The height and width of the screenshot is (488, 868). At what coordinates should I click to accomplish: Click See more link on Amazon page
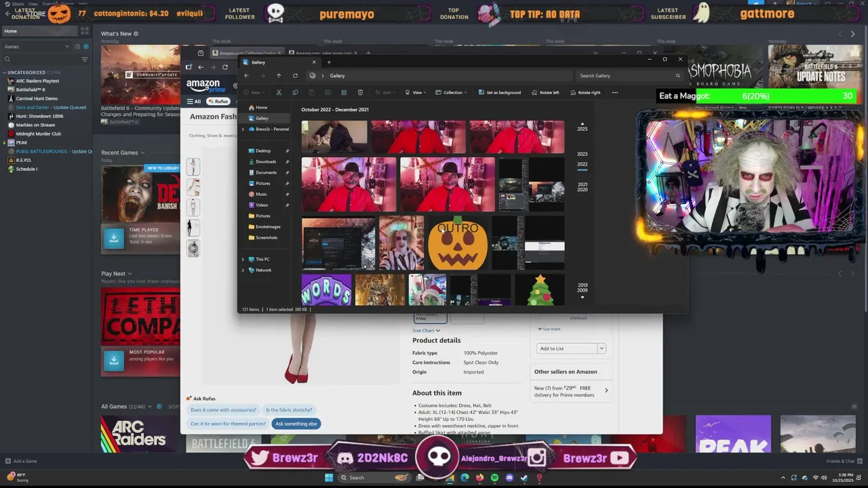(x=549, y=329)
